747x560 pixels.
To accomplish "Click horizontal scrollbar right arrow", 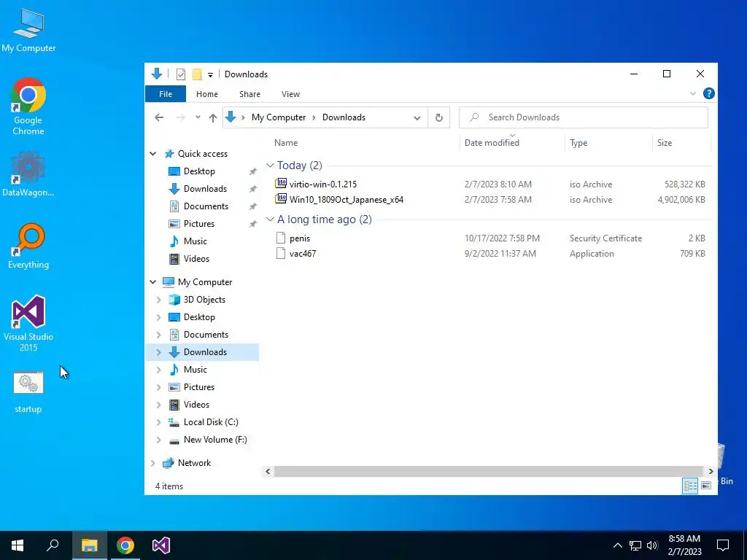I will (711, 472).
